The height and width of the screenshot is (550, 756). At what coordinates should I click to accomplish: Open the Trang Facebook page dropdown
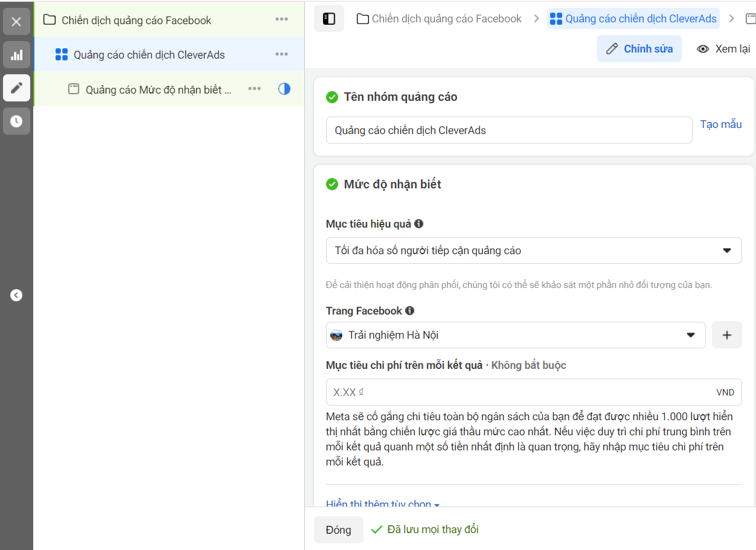516,335
